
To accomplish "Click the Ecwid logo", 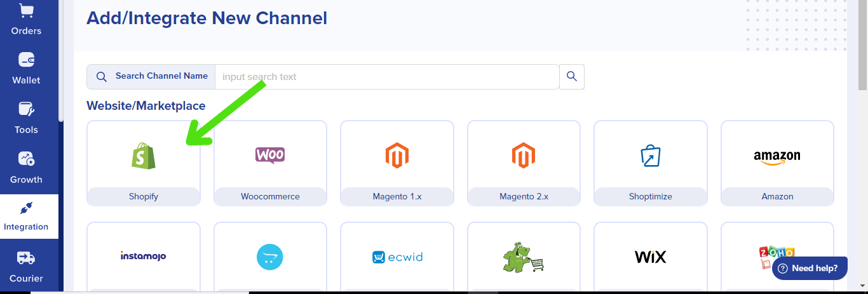I will 397,257.
